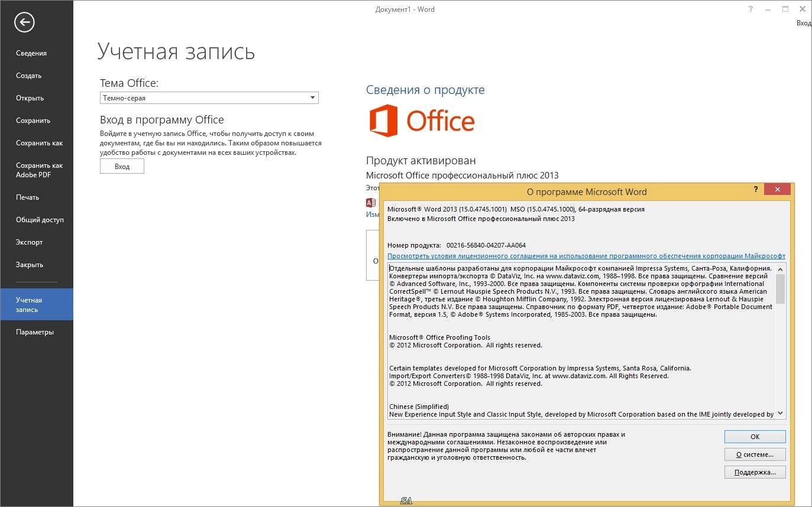812x507 pixels.
Task: Click the Access application icon
Action: (x=371, y=203)
